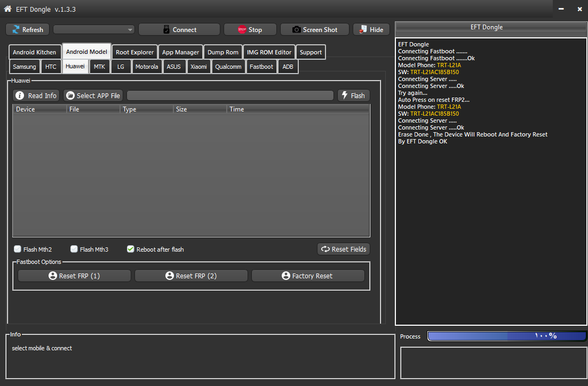Open the Support tab
Screen dimensions: 588x386
[x=311, y=52]
